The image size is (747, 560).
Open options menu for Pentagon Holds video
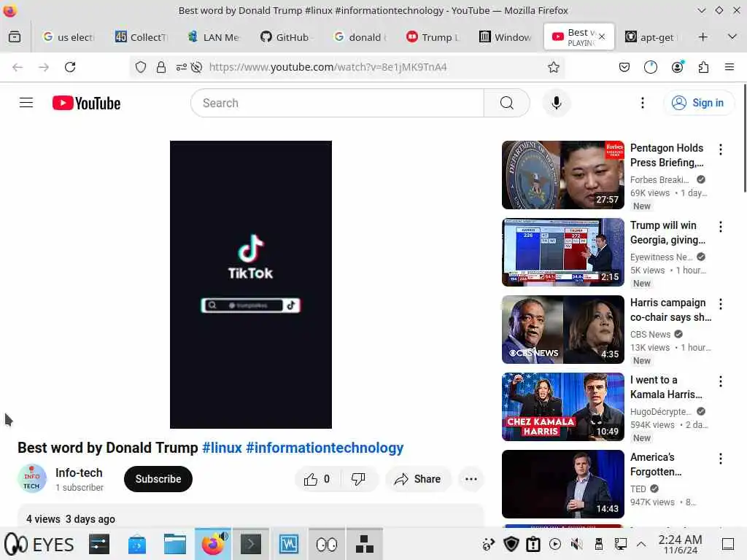[720, 149]
